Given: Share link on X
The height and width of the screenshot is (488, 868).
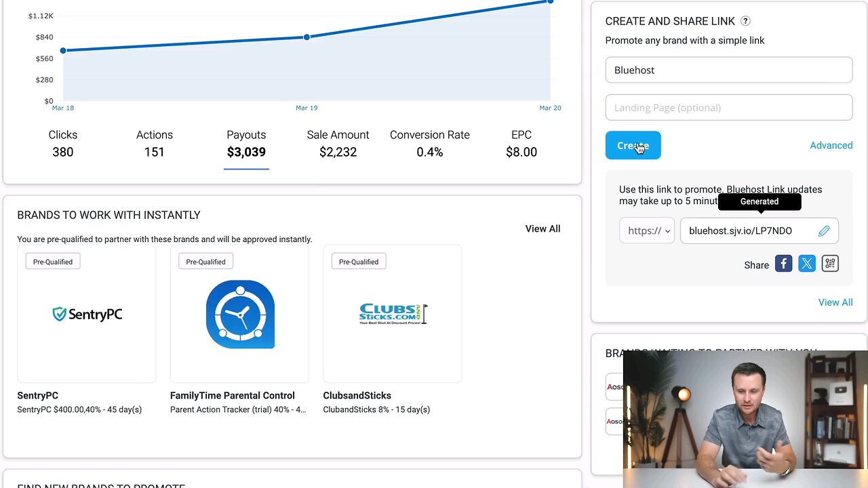Looking at the screenshot, I should tap(807, 264).
